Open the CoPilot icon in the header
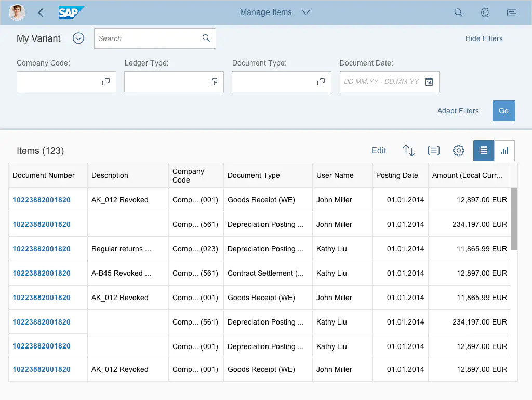532x400 pixels. pyautogui.click(x=485, y=12)
